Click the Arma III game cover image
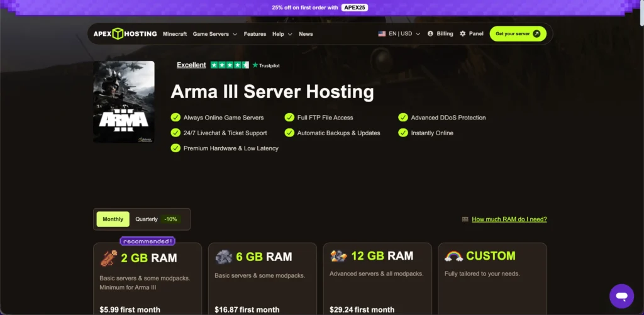644x315 pixels. coord(124,102)
